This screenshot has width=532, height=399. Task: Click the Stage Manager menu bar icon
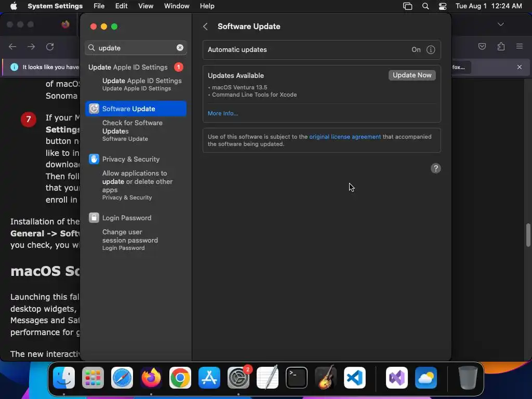pos(407,6)
